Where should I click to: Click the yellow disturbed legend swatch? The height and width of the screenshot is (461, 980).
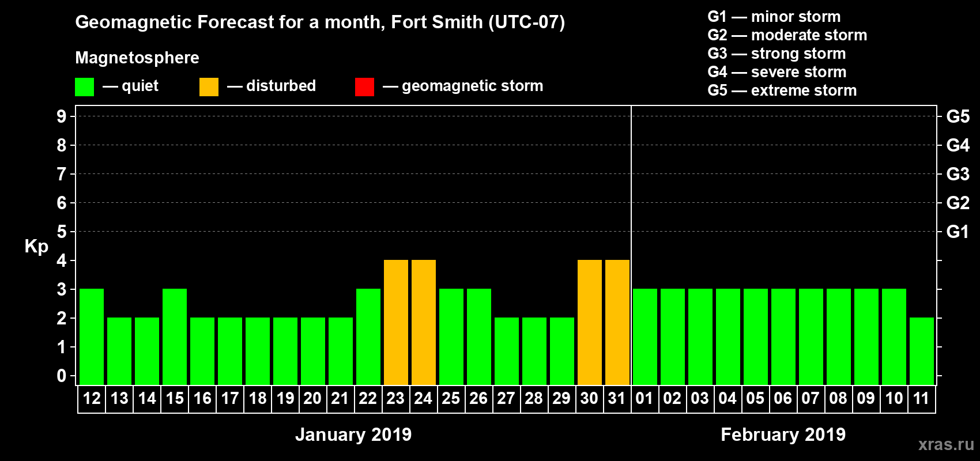[209, 87]
